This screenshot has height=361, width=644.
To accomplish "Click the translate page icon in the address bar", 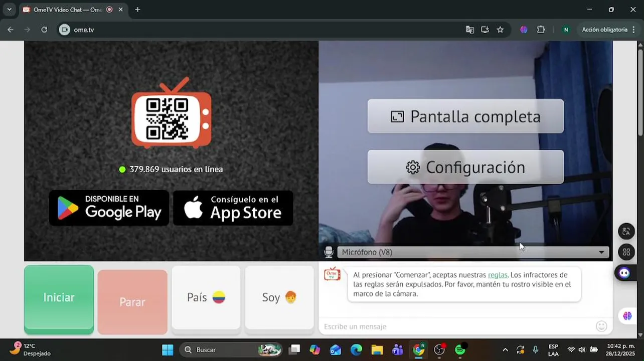I will coord(470,30).
